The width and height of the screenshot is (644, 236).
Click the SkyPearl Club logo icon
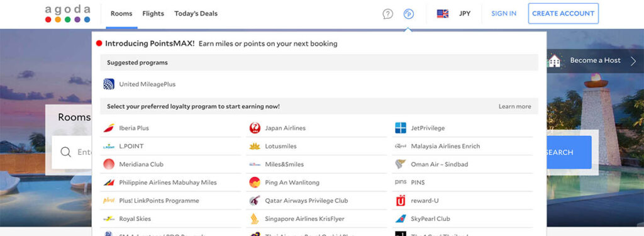pos(401,219)
